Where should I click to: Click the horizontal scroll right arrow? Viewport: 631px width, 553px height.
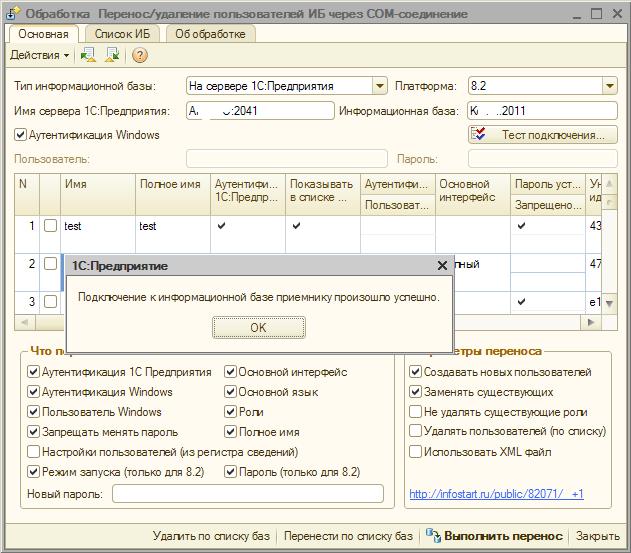point(591,322)
